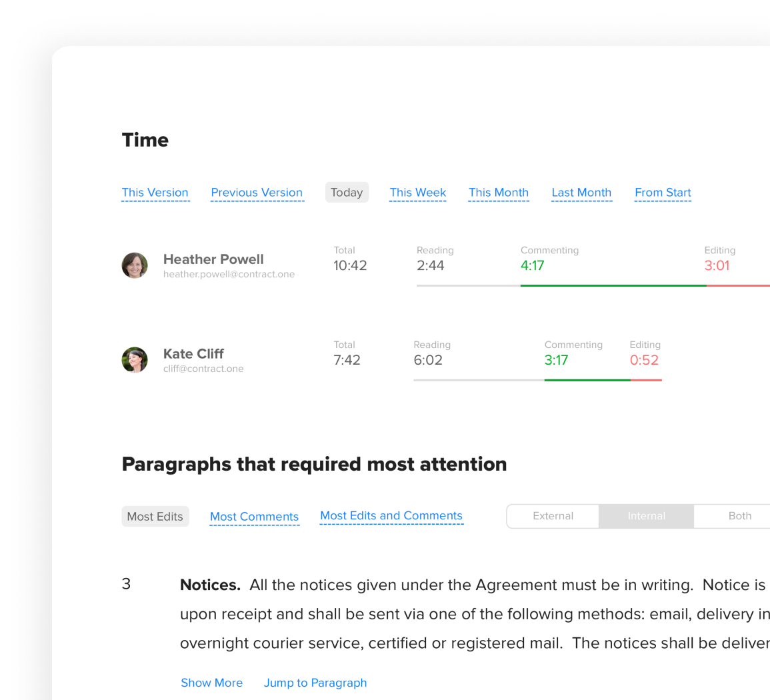Switch to Most Comments view

pos(254,517)
